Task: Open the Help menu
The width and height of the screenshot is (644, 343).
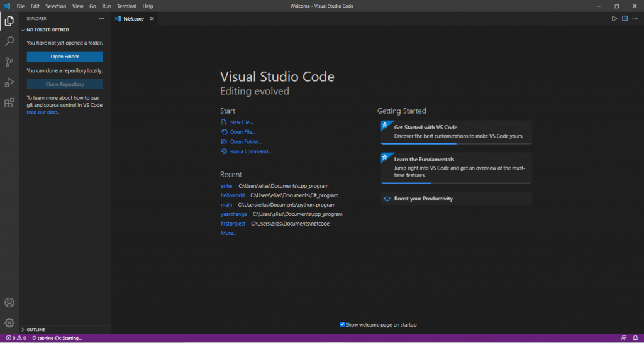Action: coord(147,6)
